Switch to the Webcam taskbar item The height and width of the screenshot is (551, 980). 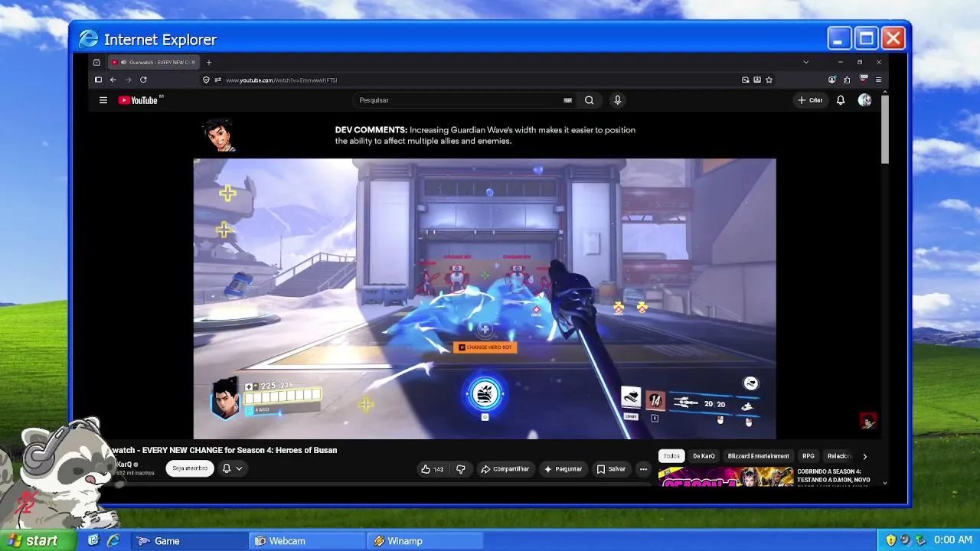pyautogui.click(x=309, y=541)
